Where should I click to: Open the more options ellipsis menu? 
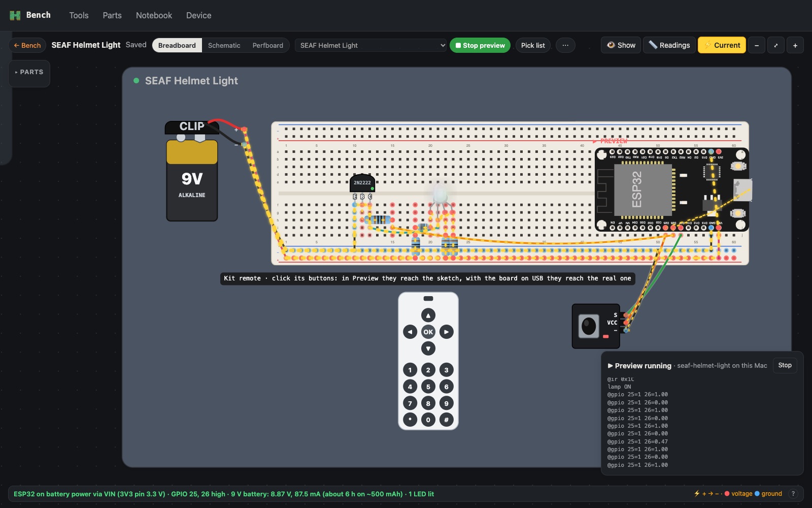(565, 45)
